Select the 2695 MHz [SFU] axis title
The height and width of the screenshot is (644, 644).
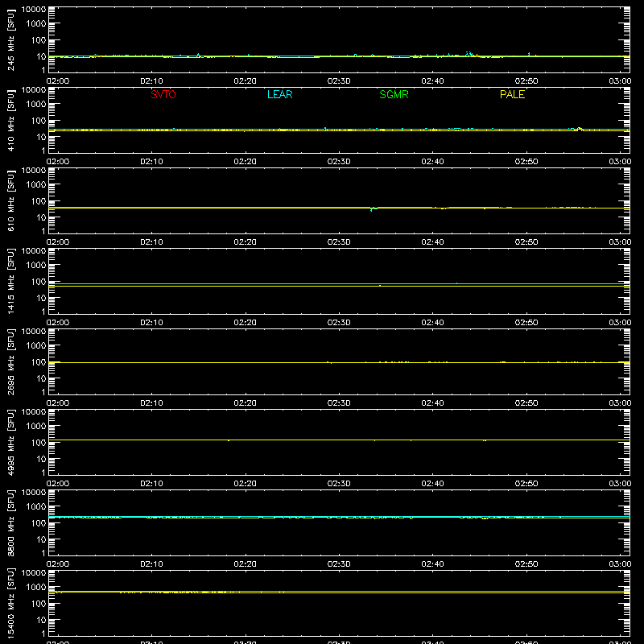click(10, 361)
